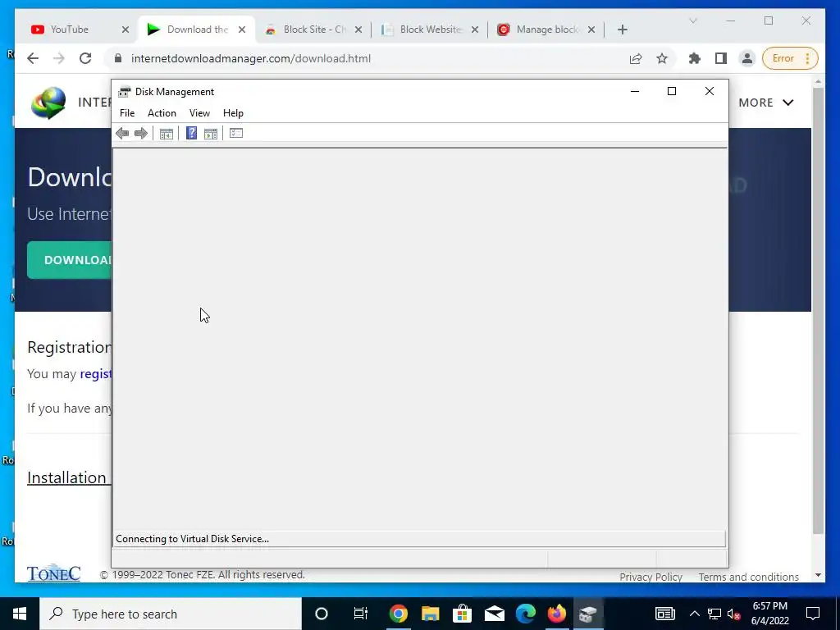840x630 pixels.
Task: Open Mail app from the taskbar
Action: (494, 614)
